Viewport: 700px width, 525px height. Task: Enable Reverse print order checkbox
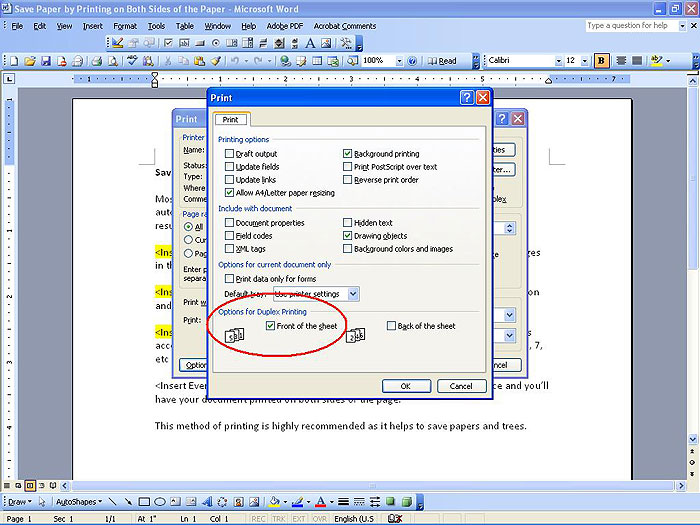pyautogui.click(x=347, y=179)
